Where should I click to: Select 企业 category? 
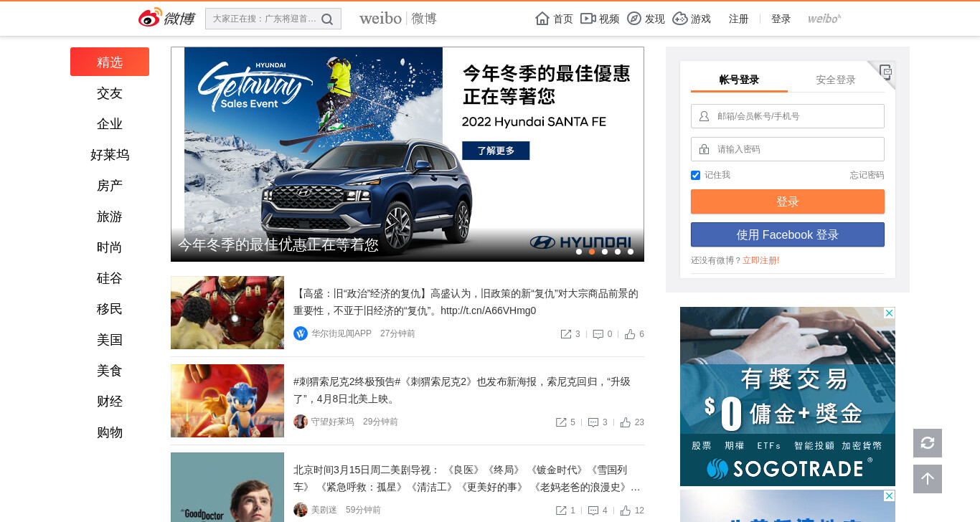110,124
